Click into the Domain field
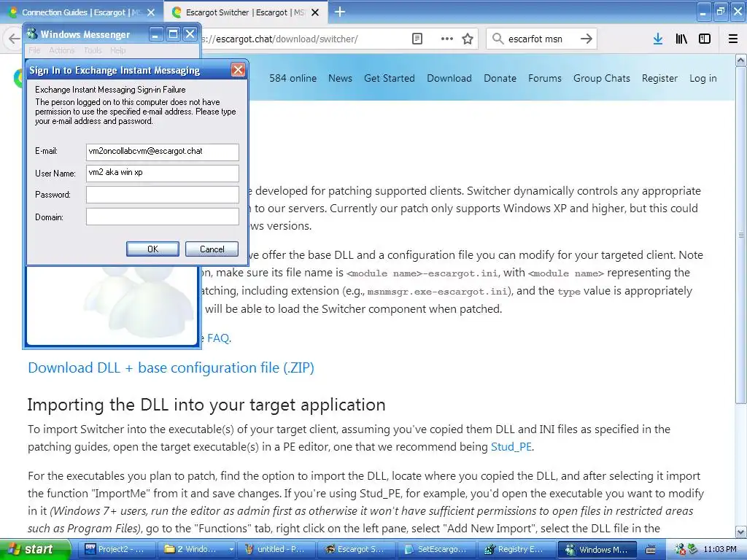The height and width of the screenshot is (560, 747). coord(163,217)
